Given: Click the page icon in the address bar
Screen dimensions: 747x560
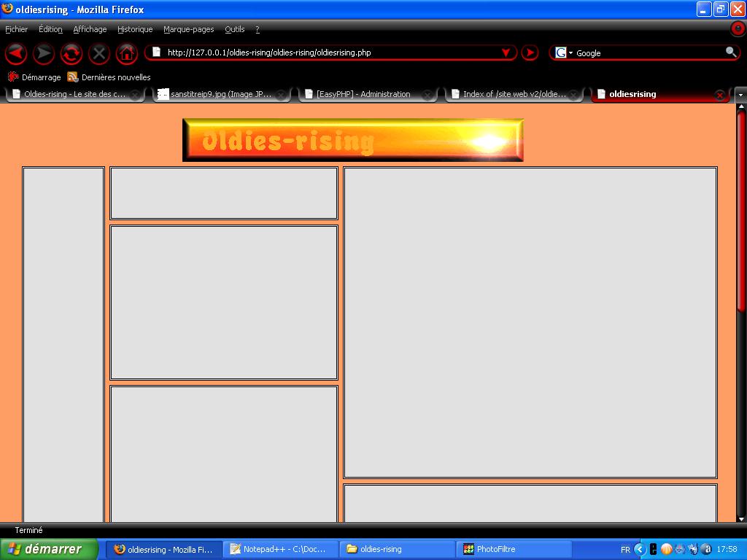Looking at the screenshot, I should pos(156,52).
